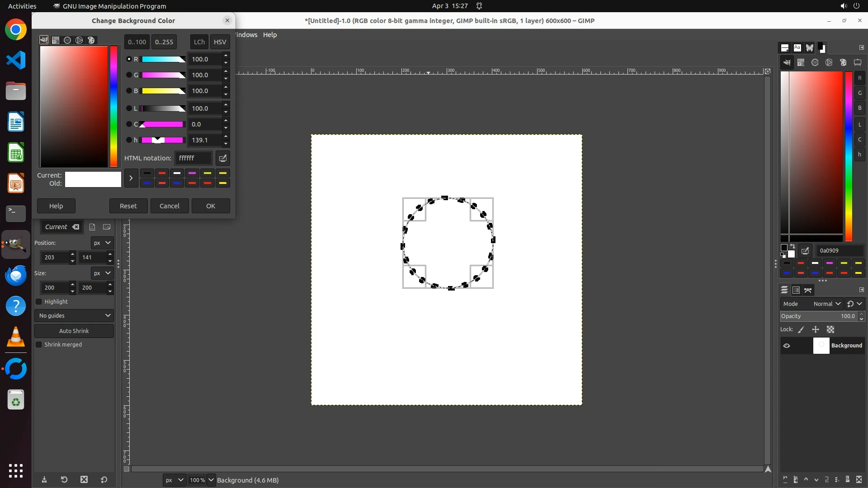The height and width of the screenshot is (488, 868).
Task: Click the HTML notation color picker eyedropper
Action: 222,158
